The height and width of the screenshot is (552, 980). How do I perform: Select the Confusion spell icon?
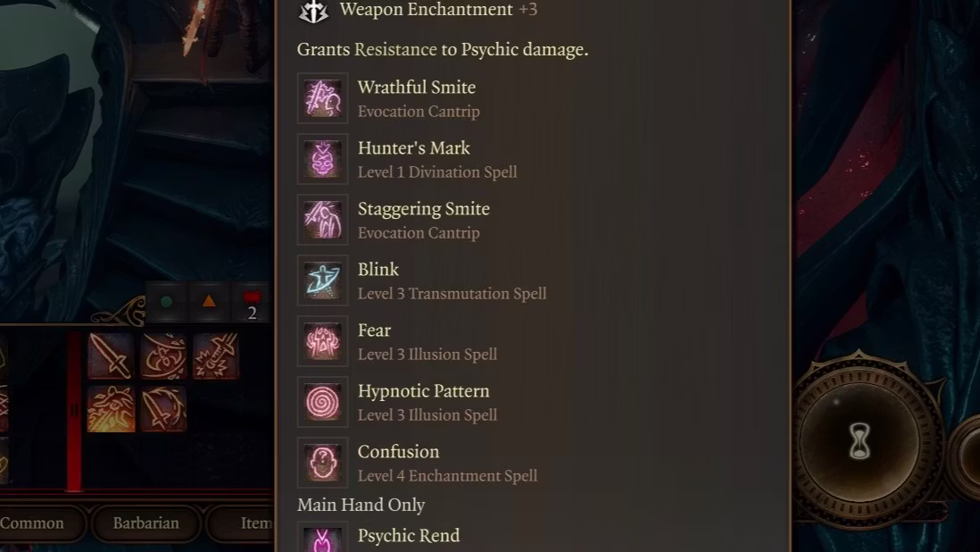click(x=322, y=463)
